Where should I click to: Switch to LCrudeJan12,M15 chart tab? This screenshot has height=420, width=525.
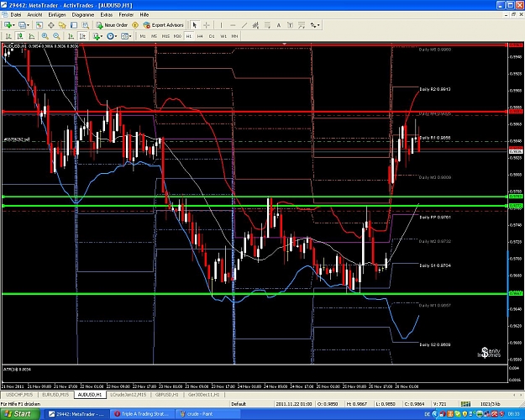(x=129, y=395)
